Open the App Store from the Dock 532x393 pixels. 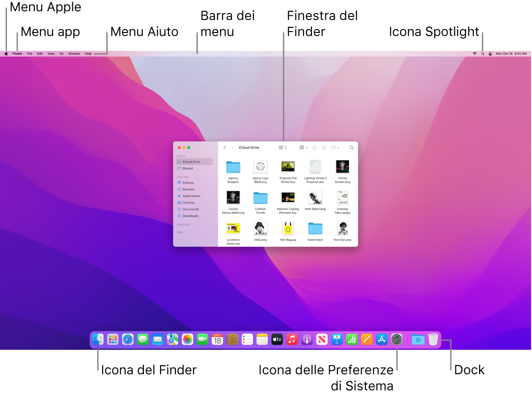pos(382,339)
